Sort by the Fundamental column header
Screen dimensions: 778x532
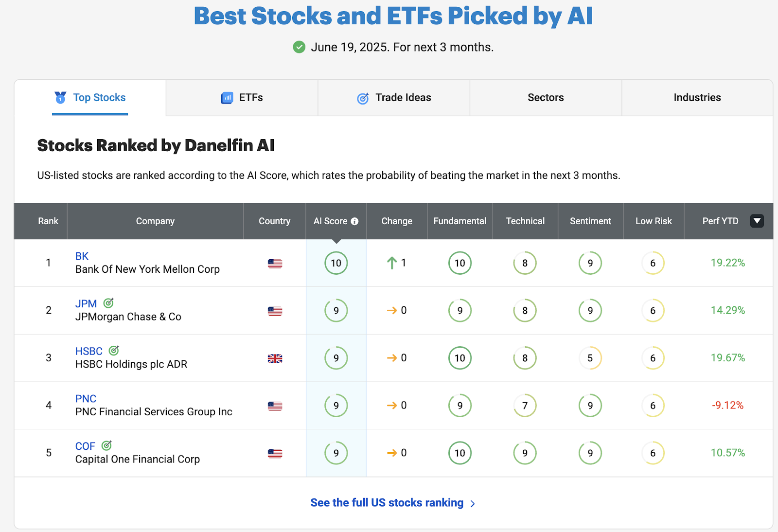[x=460, y=221]
